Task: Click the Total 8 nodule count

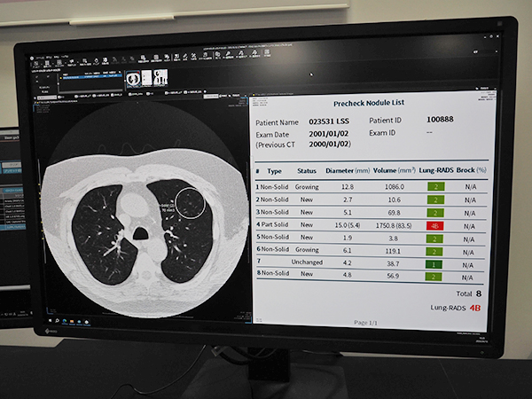Action: pos(468,293)
